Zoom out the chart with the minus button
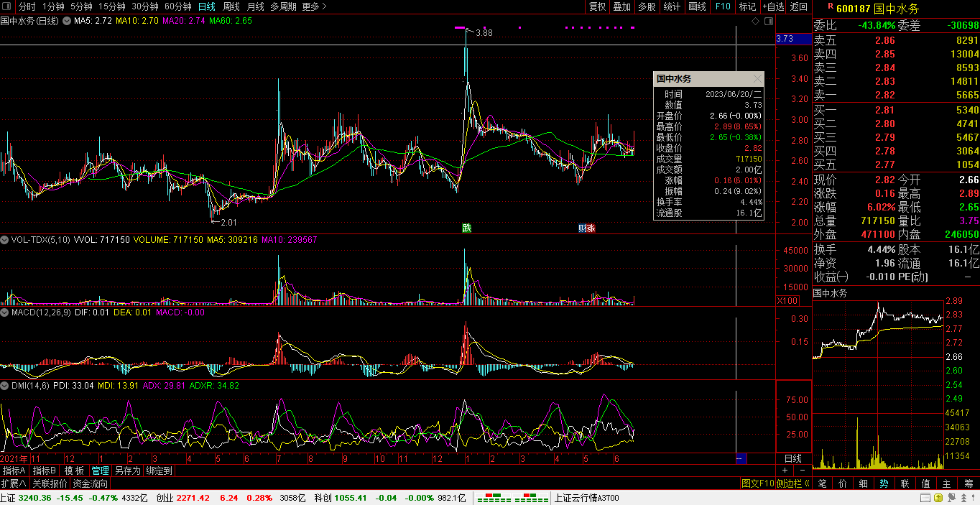The height and width of the screenshot is (505, 980). (x=803, y=471)
